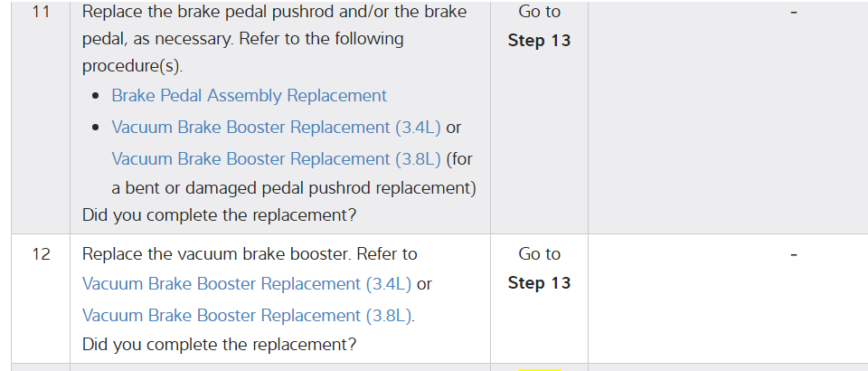Click "Go to" in the step 11 row
The height and width of the screenshot is (371, 868).
[x=539, y=12]
